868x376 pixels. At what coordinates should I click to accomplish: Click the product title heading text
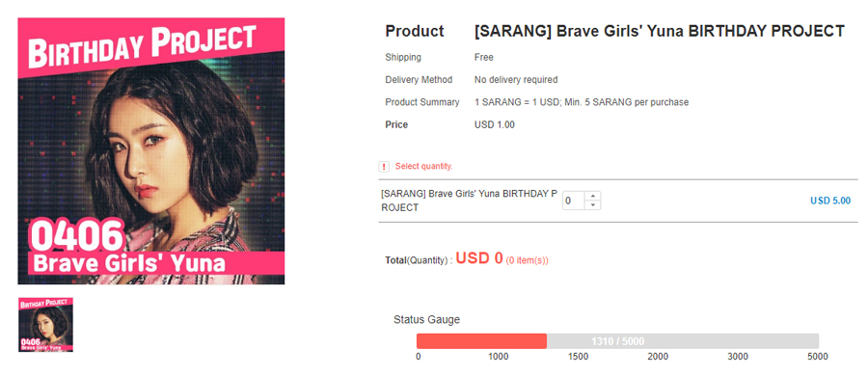660,31
